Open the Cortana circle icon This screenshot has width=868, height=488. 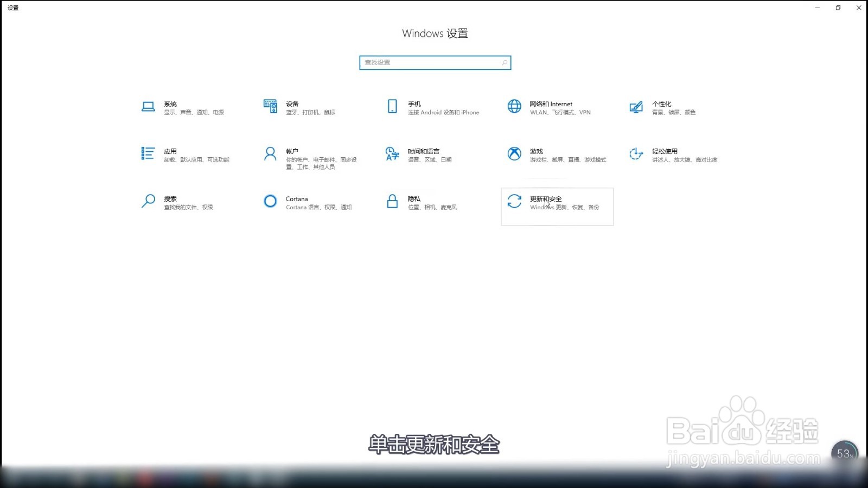[x=270, y=201]
